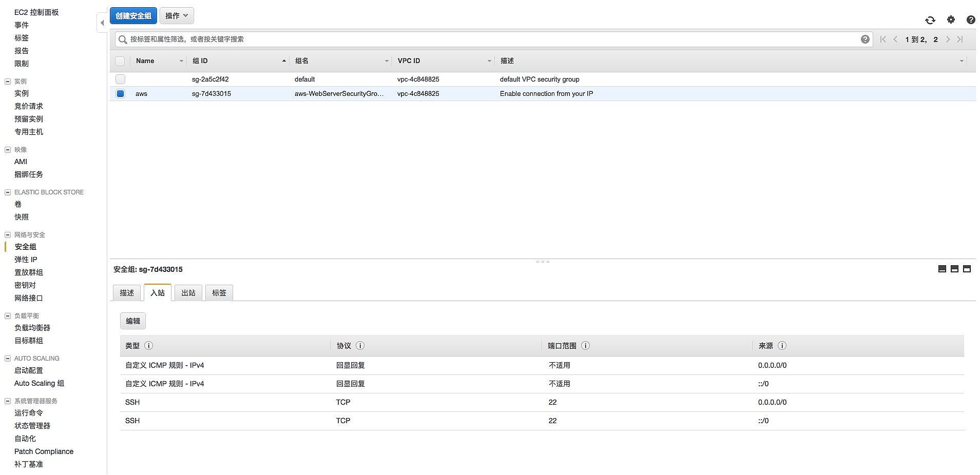The height and width of the screenshot is (475, 980).
Task: Click info icon next to 来源
Action: tap(782, 346)
